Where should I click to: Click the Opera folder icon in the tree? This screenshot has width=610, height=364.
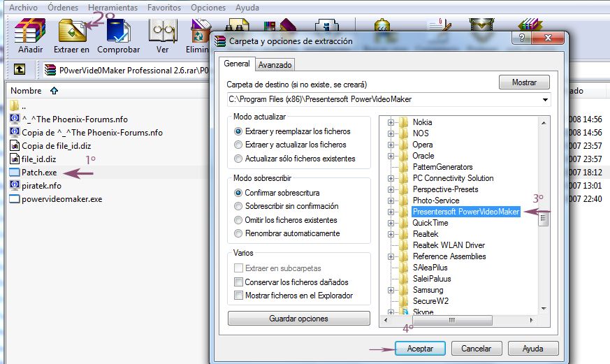click(x=403, y=145)
